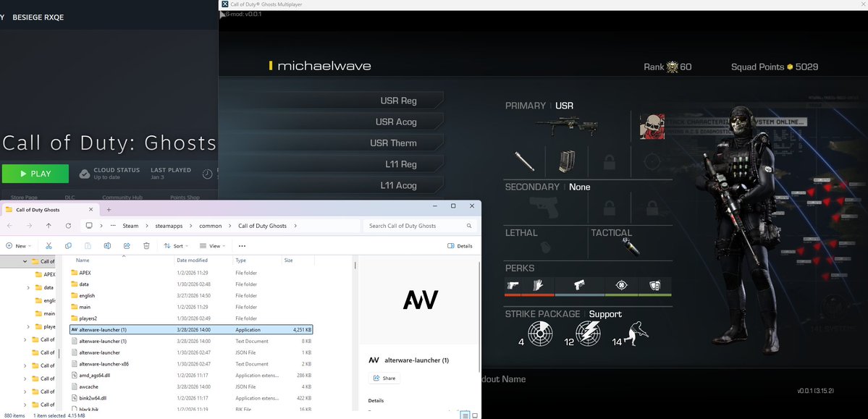Select the alterware-launcher-x86 text document
The image size is (868, 419).
point(192,364)
